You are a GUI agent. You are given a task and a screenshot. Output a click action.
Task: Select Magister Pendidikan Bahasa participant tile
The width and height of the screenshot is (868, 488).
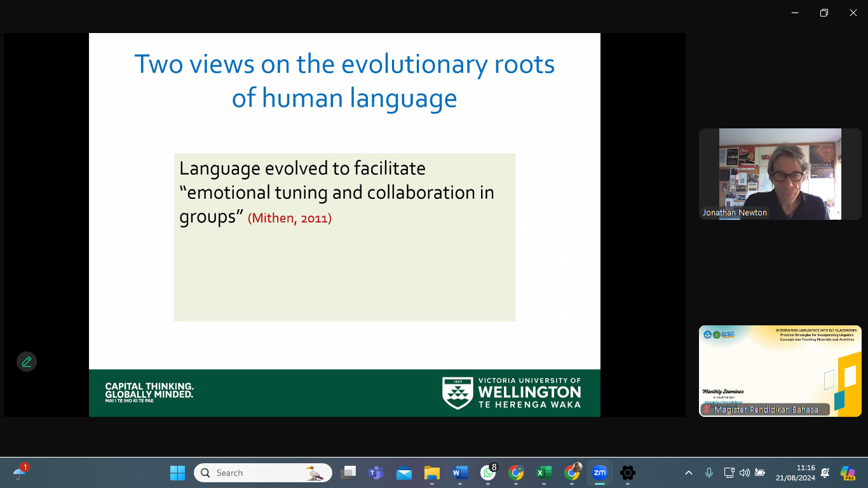780,371
